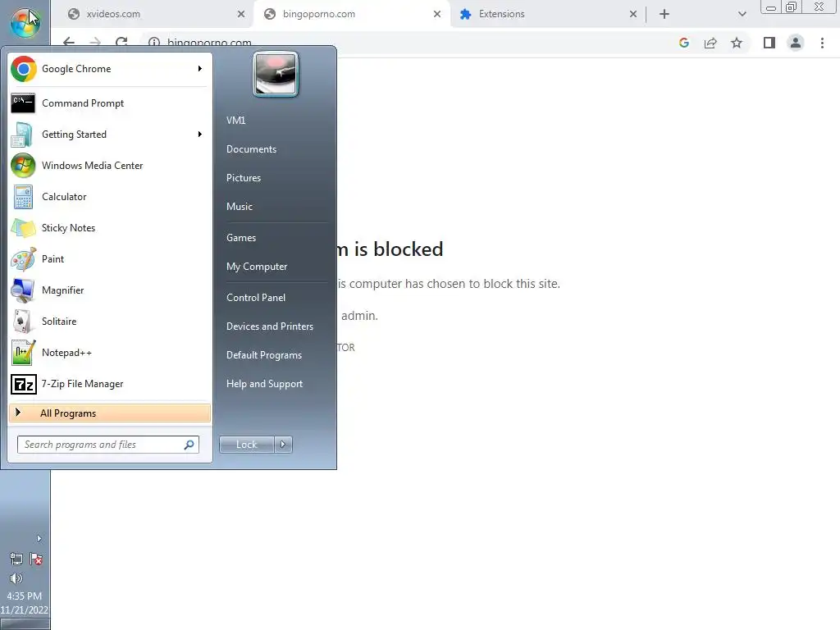
Task: Click the search magnifier icon
Action: click(x=189, y=445)
